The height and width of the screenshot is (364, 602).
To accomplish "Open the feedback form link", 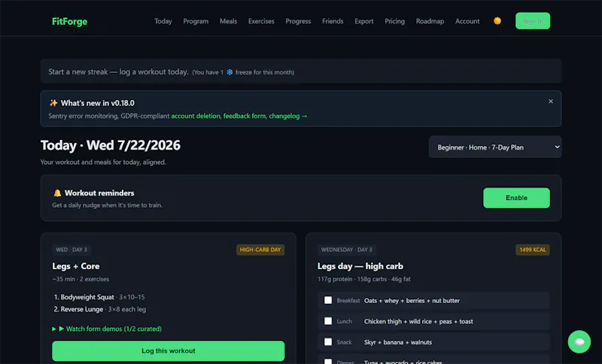I will click(245, 116).
